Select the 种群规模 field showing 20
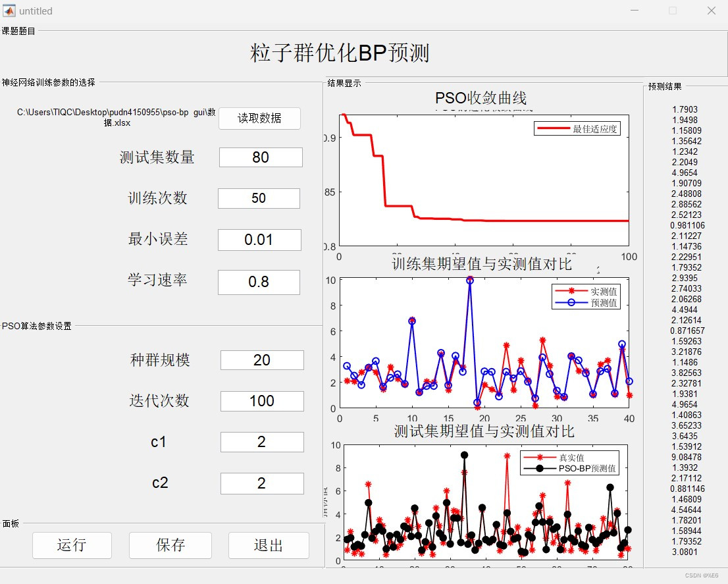Image resolution: width=728 pixels, height=584 pixels. click(x=261, y=360)
